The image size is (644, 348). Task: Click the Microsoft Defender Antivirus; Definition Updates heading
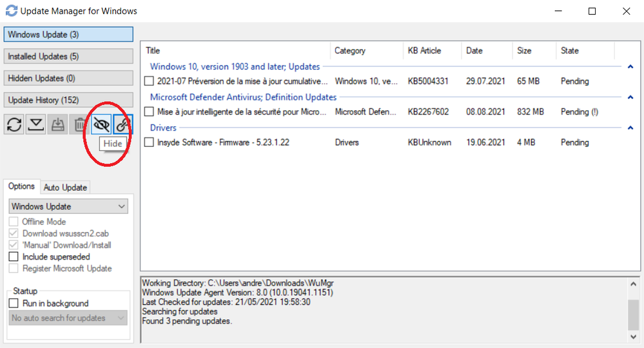pyautogui.click(x=243, y=97)
